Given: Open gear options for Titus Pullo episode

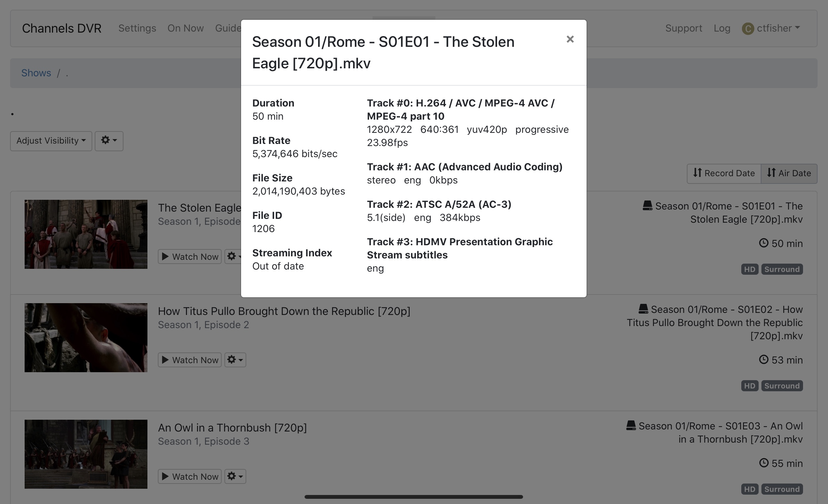Looking at the screenshot, I should click(x=235, y=360).
